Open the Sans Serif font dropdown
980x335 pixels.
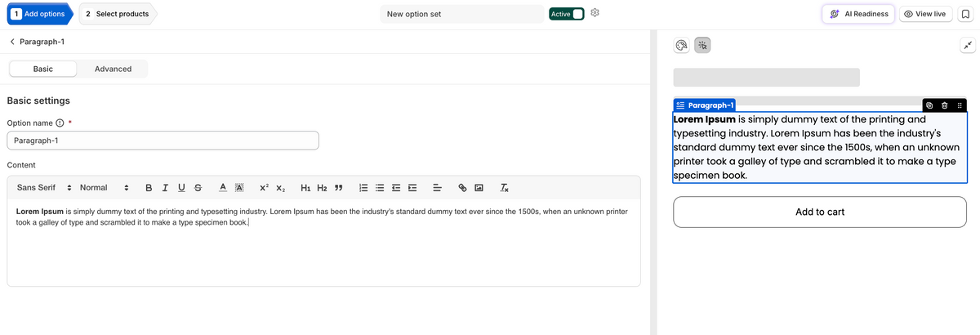[x=45, y=188]
